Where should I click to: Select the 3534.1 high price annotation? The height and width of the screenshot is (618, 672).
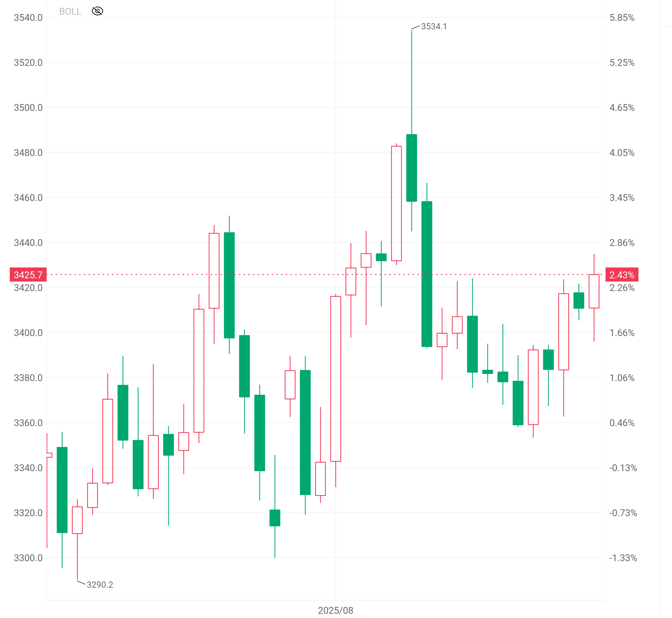pos(434,26)
